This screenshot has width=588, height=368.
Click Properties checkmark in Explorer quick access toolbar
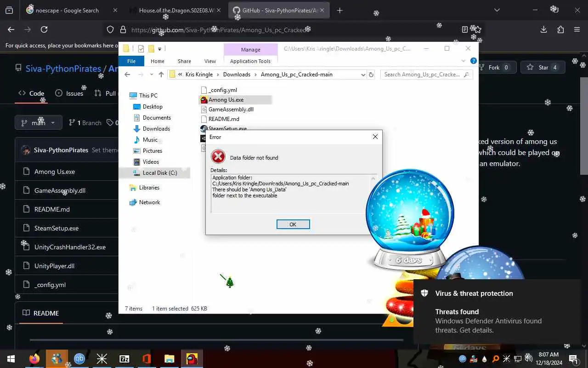[x=141, y=48]
